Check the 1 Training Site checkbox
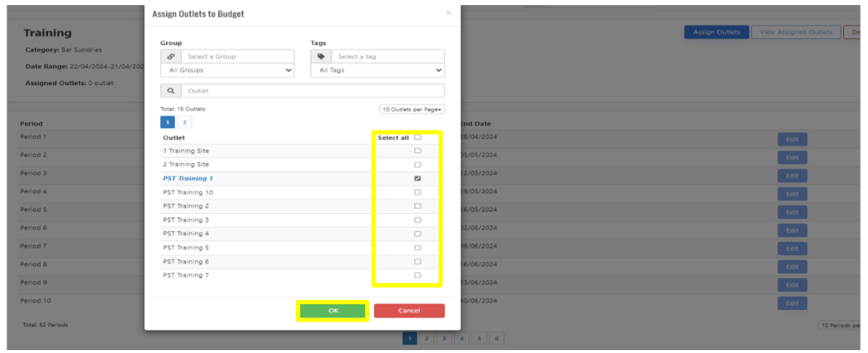Image resolution: width=868 pixels, height=353 pixels. tap(418, 151)
